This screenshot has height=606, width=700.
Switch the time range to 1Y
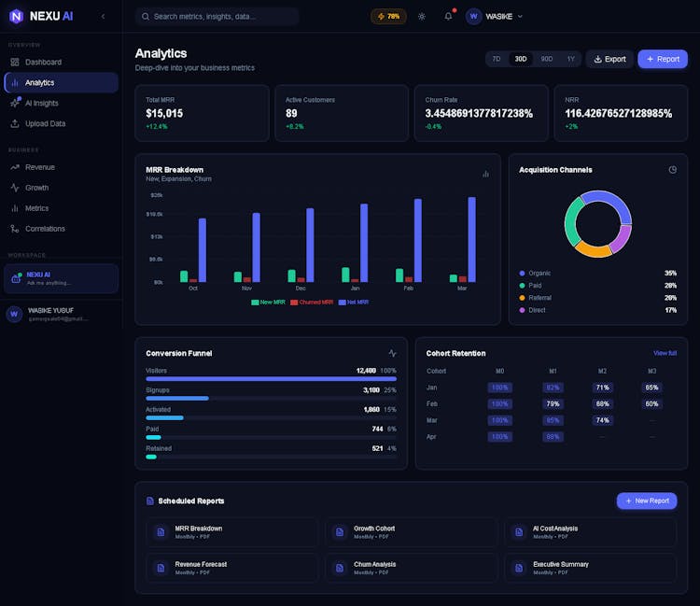(x=570, y=59)
